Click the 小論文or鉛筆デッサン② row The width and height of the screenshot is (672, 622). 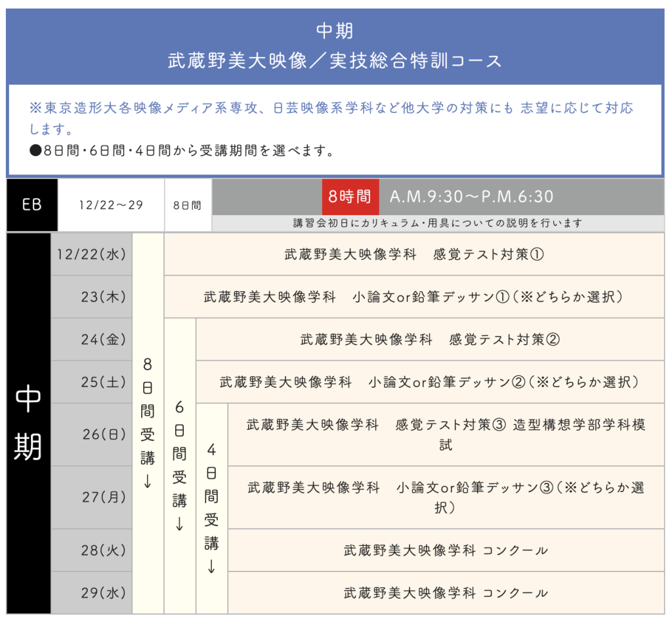point(430,382)
